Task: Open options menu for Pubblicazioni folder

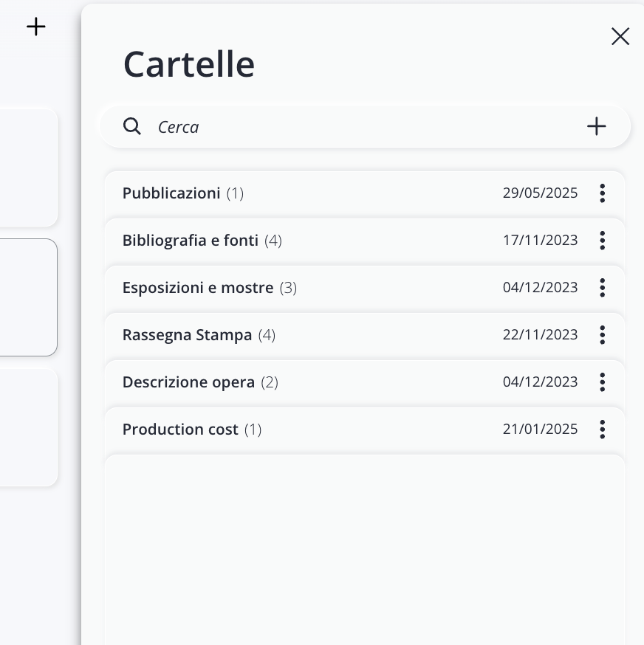Action: 603,193
